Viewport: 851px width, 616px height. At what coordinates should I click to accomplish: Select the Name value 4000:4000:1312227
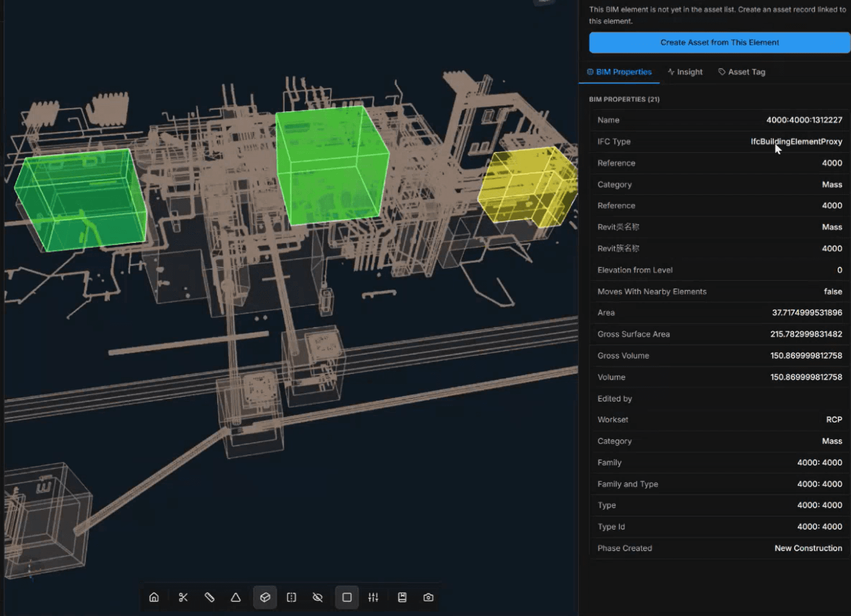tap(804, 120)
